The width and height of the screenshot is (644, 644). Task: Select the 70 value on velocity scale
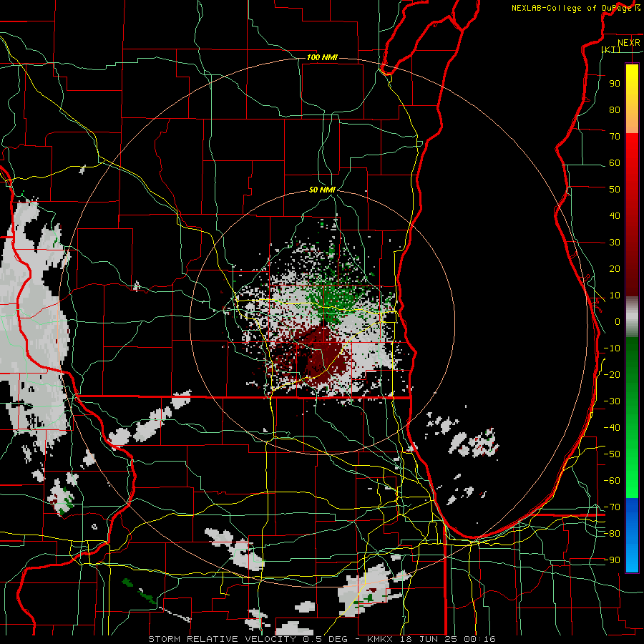[615, 137]
